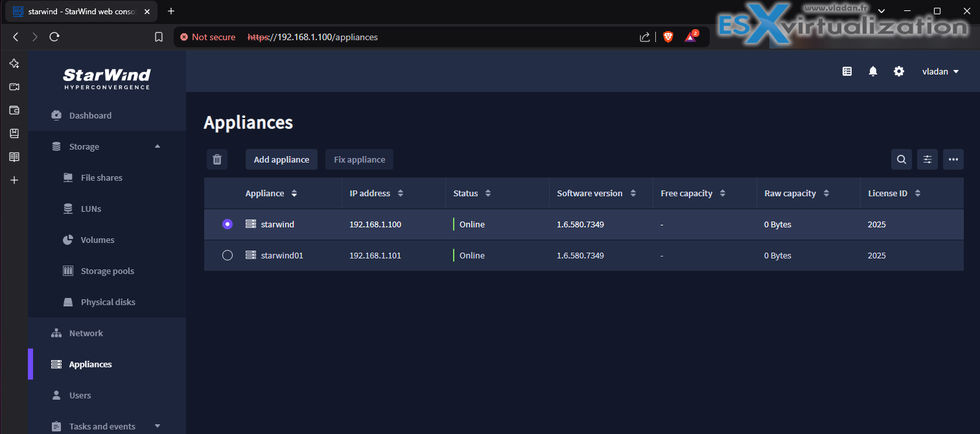Click the Brave rewards triangle icon
Screen dimensions: 980x434
tap(691, 36)
